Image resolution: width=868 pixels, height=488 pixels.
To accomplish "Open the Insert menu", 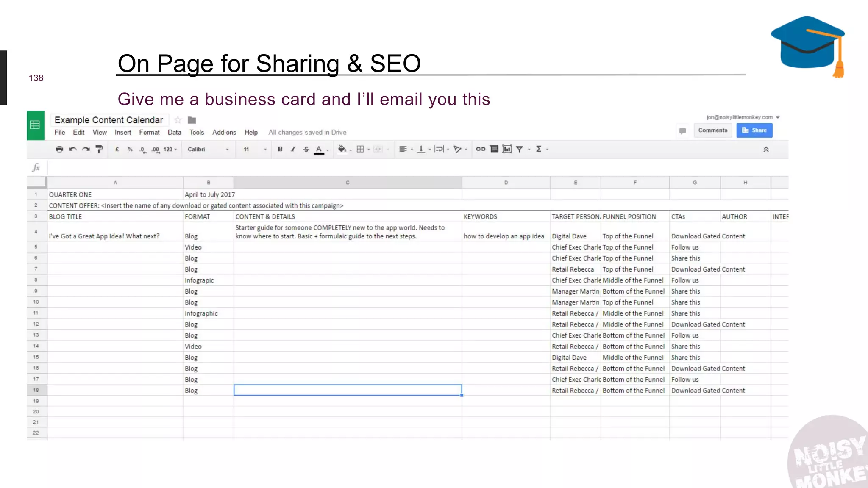I will [123, 132].
